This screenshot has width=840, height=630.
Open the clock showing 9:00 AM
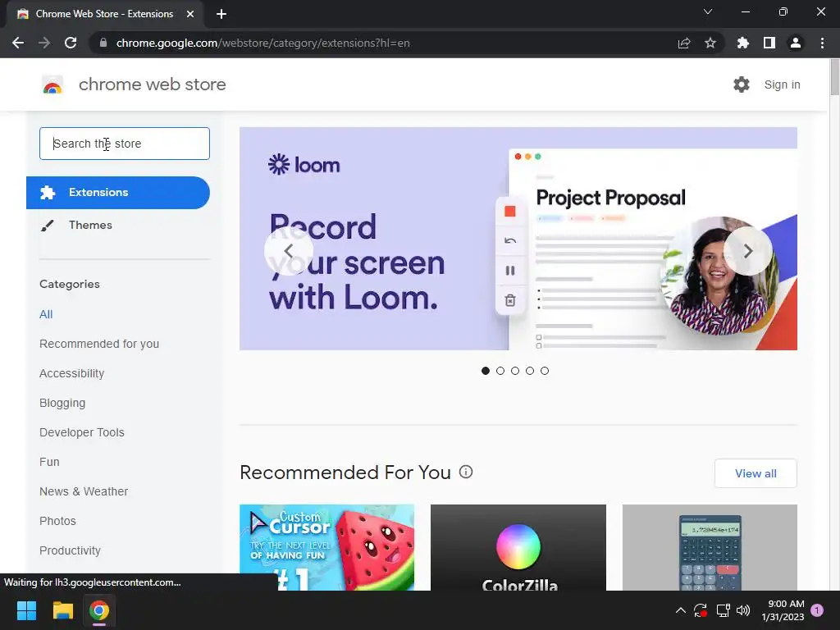(783, 610)
